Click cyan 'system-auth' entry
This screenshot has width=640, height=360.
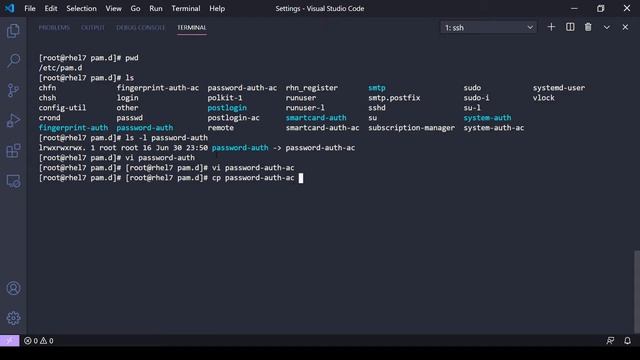(487, 118)
